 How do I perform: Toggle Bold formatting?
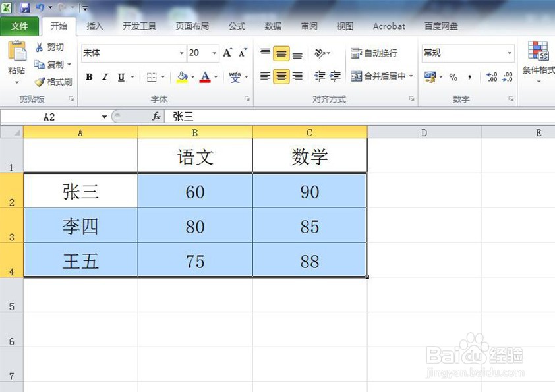(x=89, y=77)
